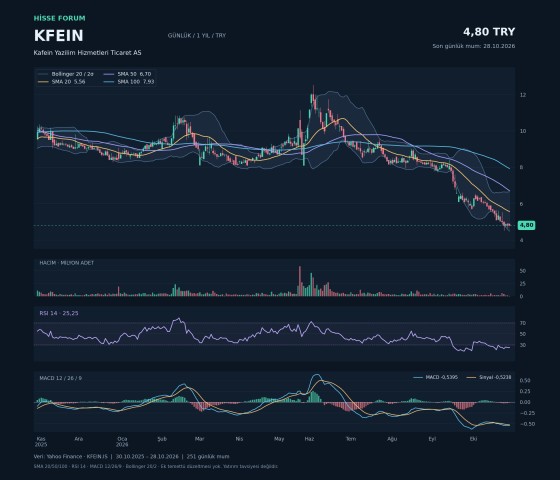Image resolution: width=560 pixels, height=480 pixels.
Task: Click the 0.50 MACD axis label
Action: (x=525, y=380)
